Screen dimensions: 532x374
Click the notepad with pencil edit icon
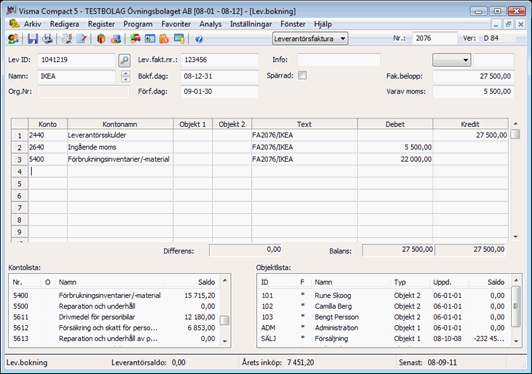[x=82, y=39]
